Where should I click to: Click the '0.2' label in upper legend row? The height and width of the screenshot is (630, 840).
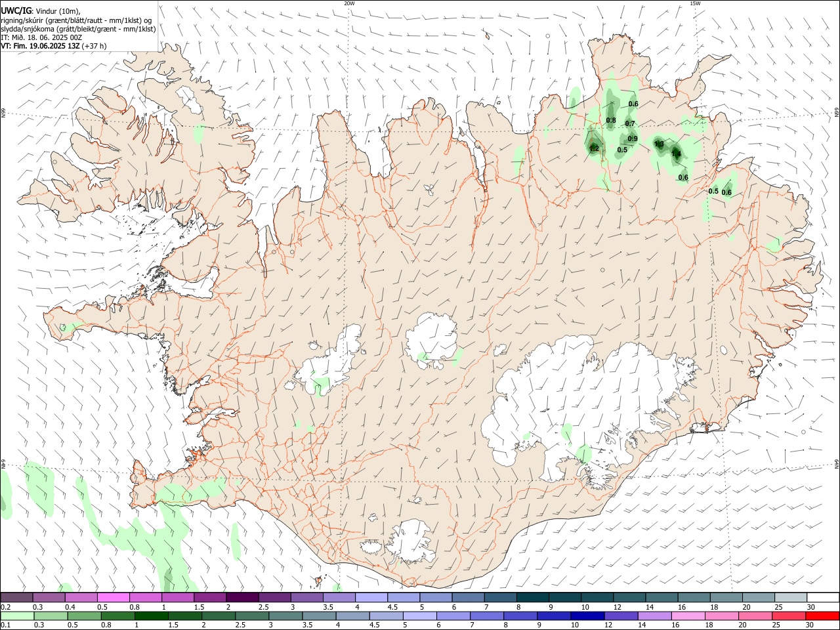pyautogui.click(x=5, y=607)
